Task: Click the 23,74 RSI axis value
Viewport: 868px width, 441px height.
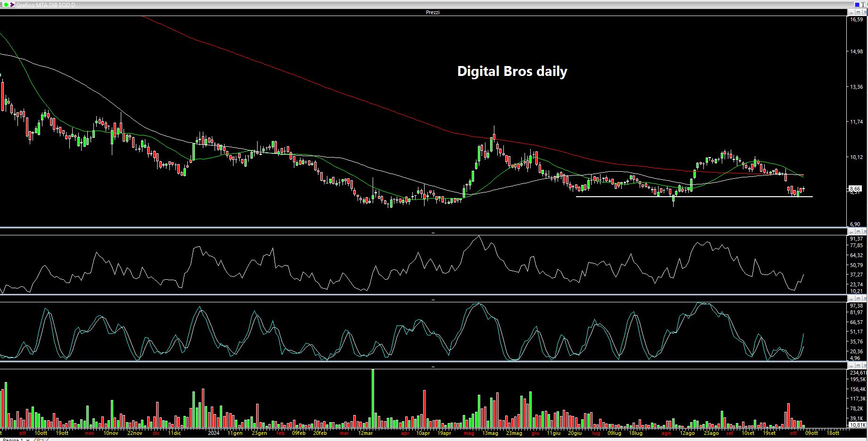Action: click(x=856, y=284)
